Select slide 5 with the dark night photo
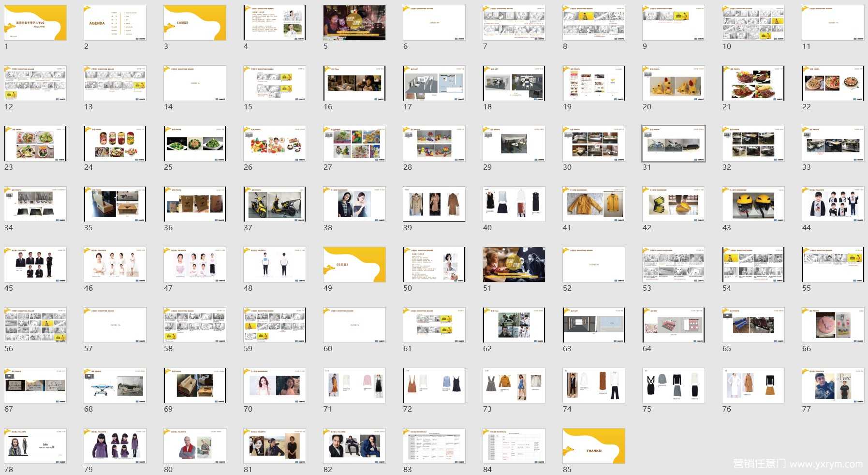 pyautogui.click(x=354, y=23)
